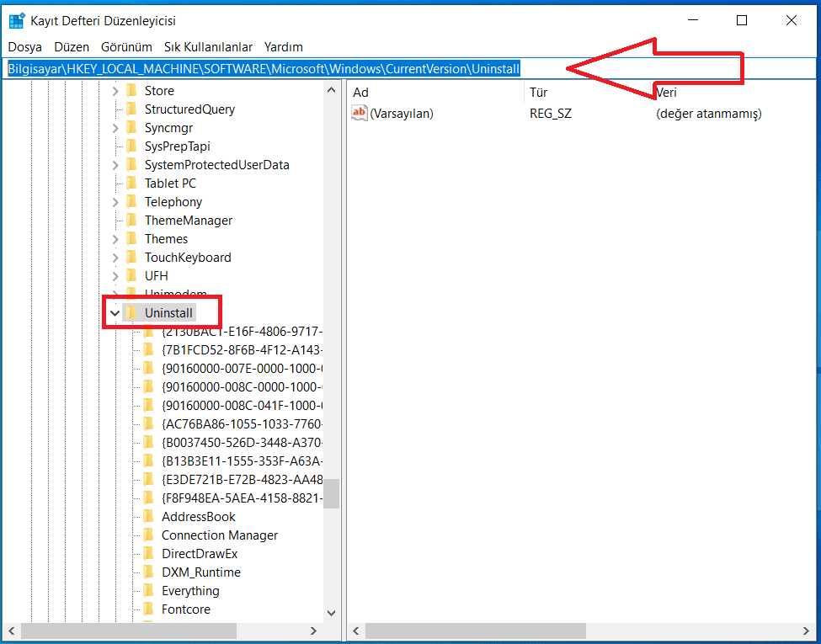Select the {90160000-008C-041F-1000 key
This screenshot has height=644, width=821.
click(x=242, y=406)
